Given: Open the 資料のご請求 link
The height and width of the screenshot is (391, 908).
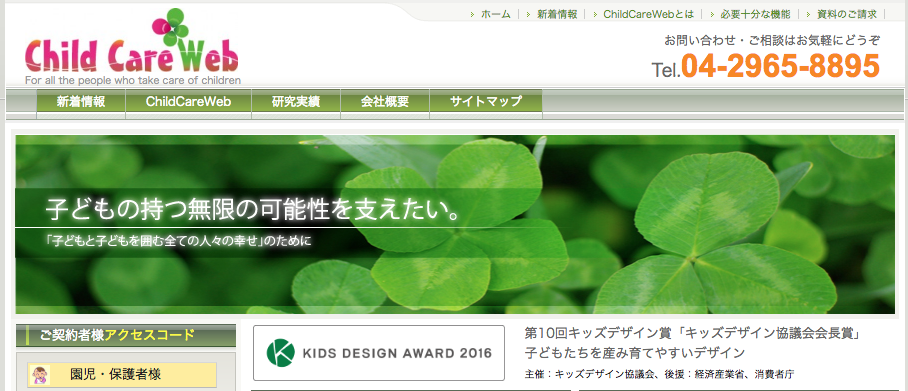Looking at the screenshot, I should click(x=847, y=14).
